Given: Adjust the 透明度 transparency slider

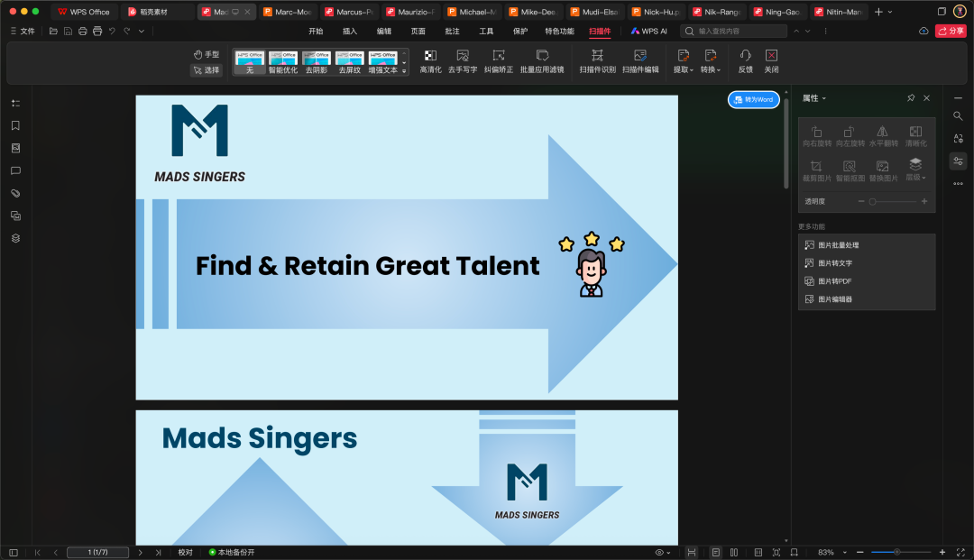Looking at the screenshot, I should (893, 201).
